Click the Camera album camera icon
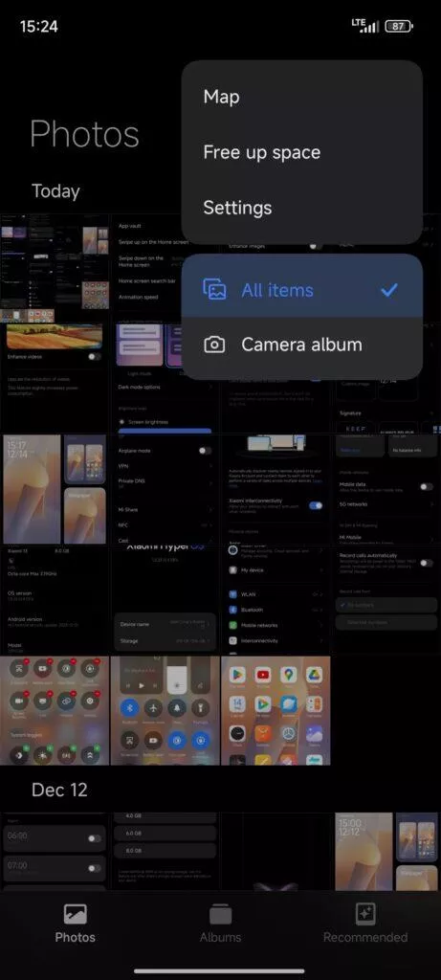 214,345
